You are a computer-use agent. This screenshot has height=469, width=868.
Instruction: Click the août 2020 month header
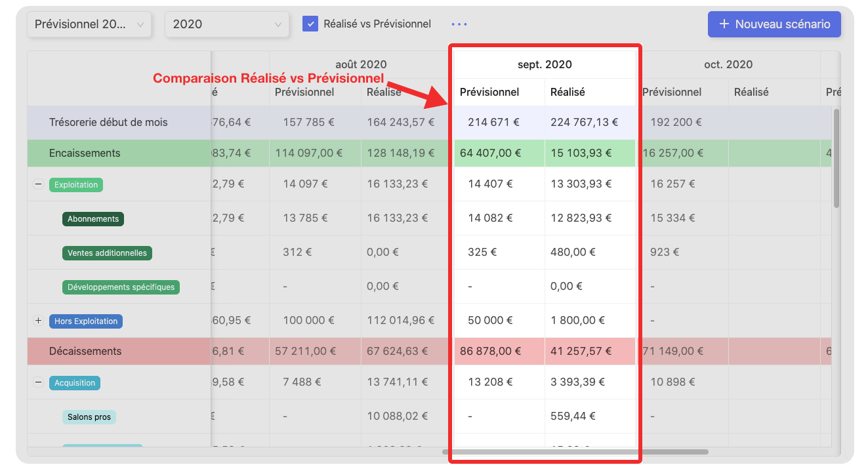(x=361, y=64)
